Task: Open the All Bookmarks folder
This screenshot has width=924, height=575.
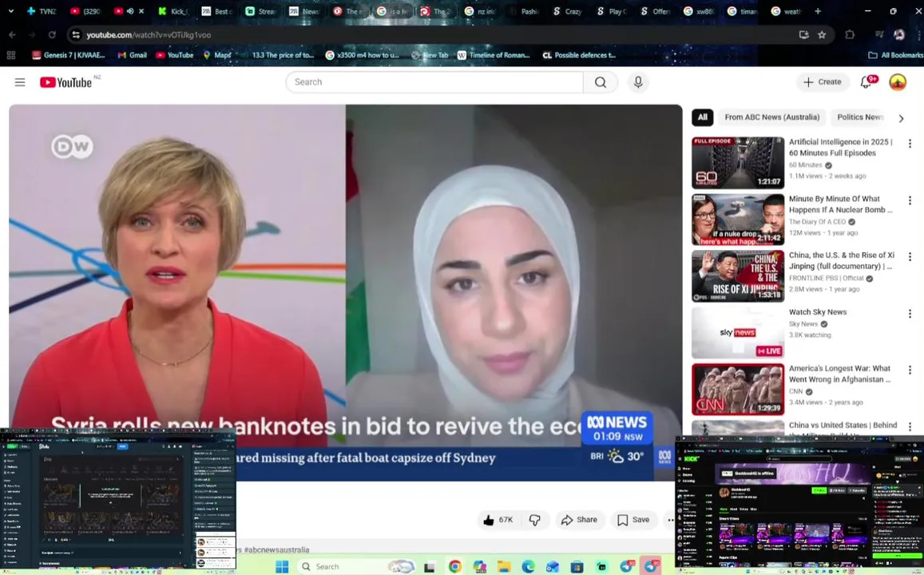Action: point(896,55)
